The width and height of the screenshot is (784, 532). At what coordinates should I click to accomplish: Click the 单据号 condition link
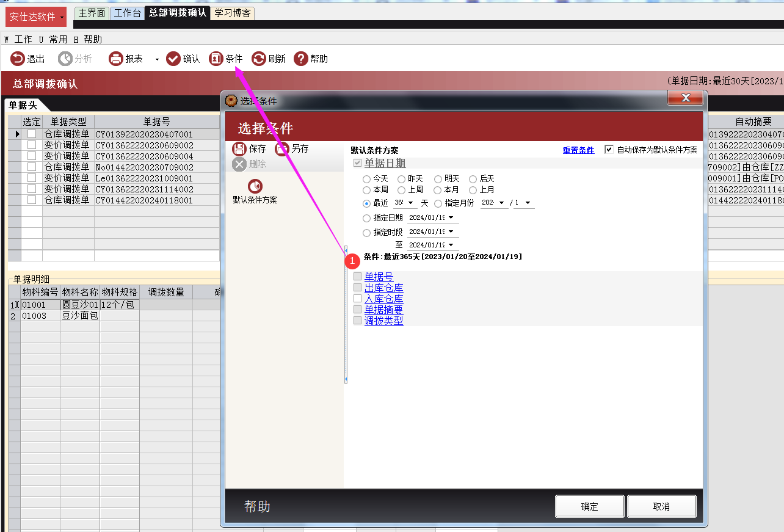(379, 277)
